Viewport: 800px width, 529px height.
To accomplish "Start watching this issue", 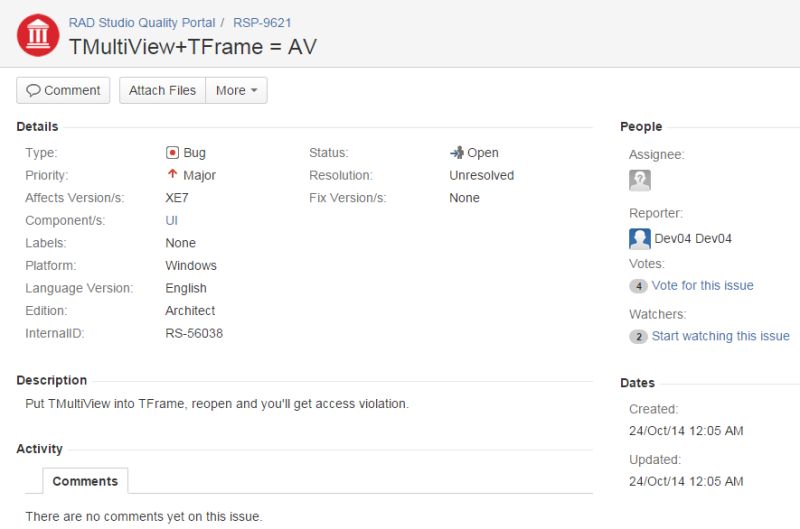I will [x=720, y=336].
